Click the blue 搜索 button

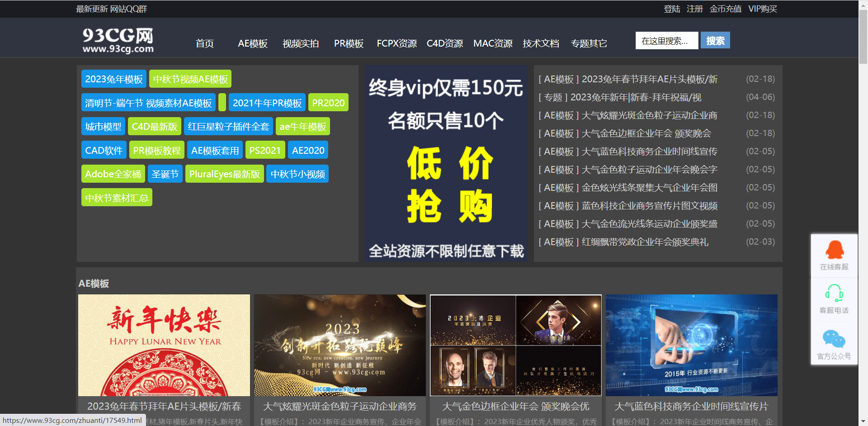(x=715, y=40)
